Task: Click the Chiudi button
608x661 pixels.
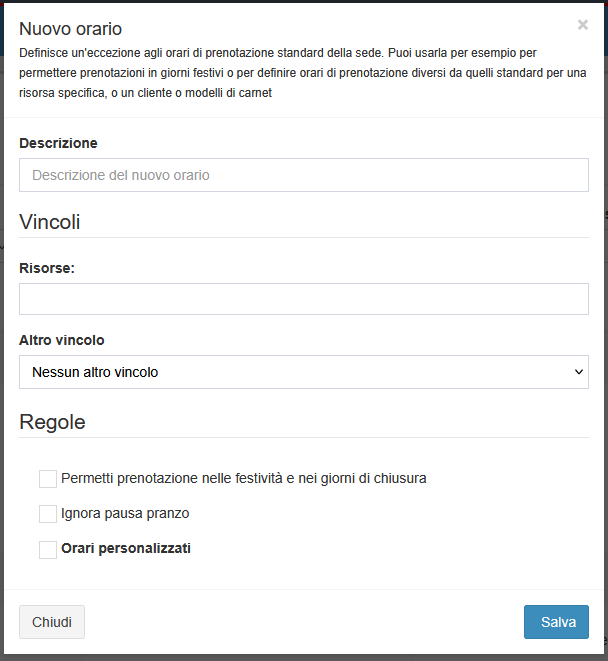Action: [x=52, y=622]
